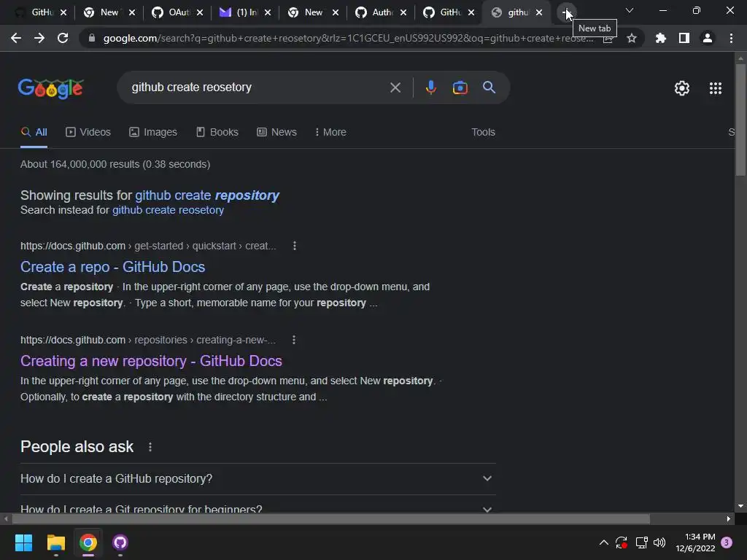747x560 pixels.
Task: Select the All results tab
Action: point(34,132)
